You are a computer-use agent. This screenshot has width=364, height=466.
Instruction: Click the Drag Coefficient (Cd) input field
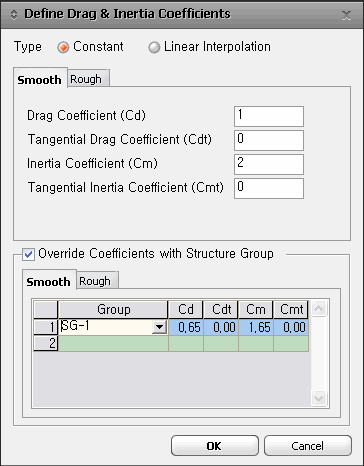point(269,116)
